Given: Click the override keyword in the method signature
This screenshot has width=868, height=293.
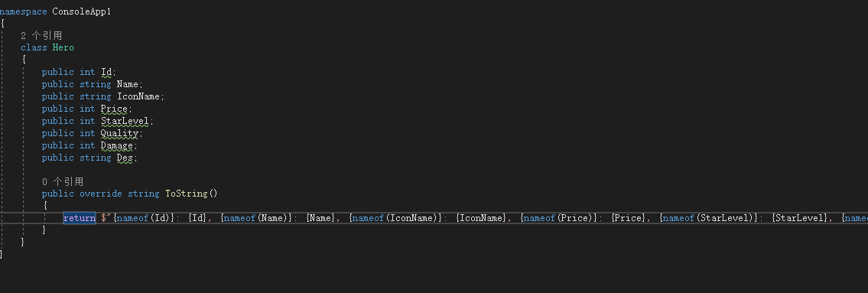Looking at the screenshot, I should click(x=101, y=194).
